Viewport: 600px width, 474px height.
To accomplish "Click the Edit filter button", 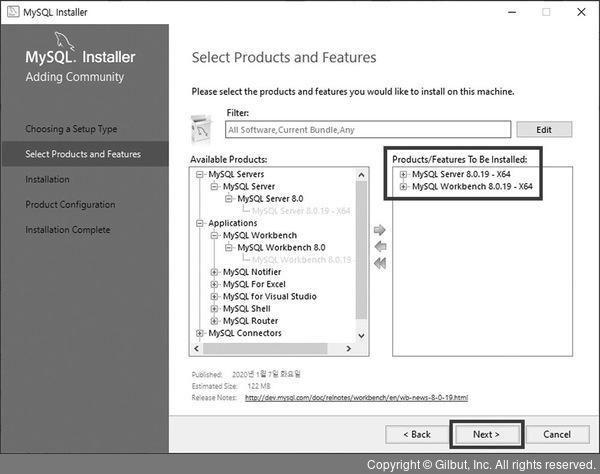I will point(544,130).
